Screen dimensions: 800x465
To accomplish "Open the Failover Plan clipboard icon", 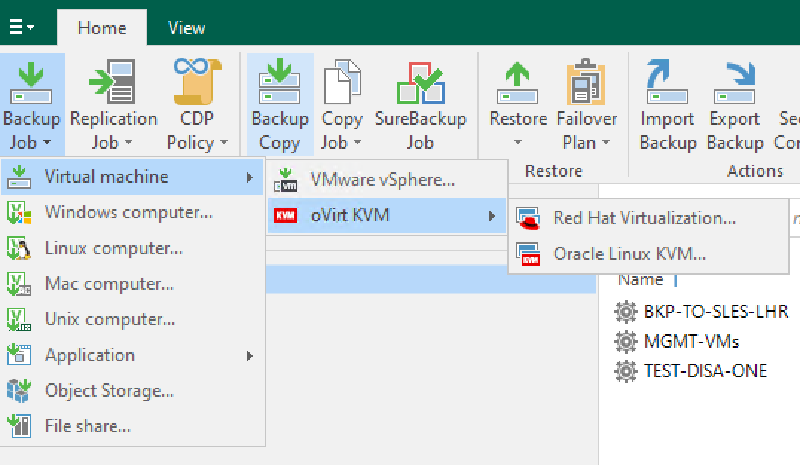I will (x=586, y=82).
